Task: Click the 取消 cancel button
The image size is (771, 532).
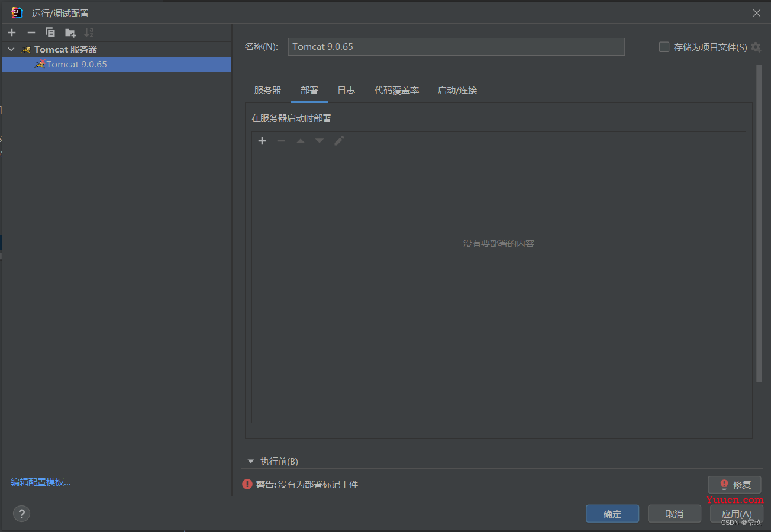Action: coord(675,514)
